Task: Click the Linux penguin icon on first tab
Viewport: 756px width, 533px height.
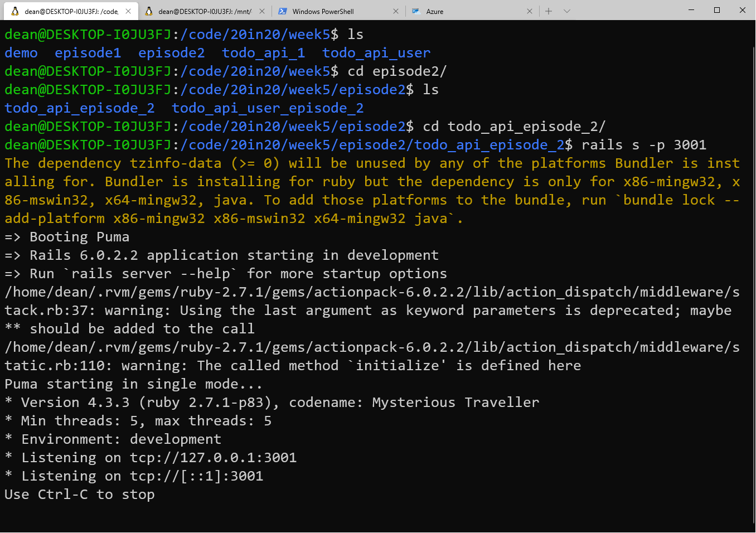Action: 15,11
